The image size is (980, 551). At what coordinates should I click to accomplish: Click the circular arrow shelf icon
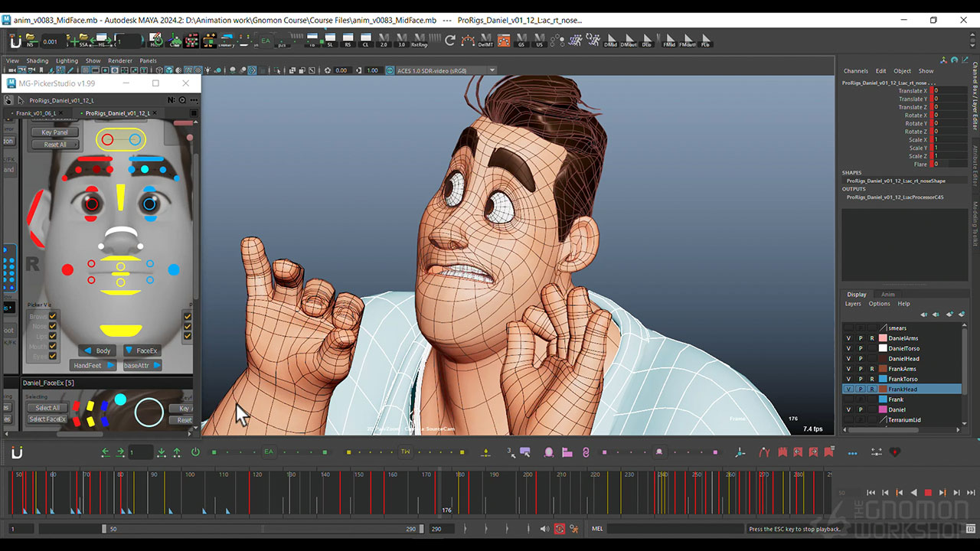449,41
